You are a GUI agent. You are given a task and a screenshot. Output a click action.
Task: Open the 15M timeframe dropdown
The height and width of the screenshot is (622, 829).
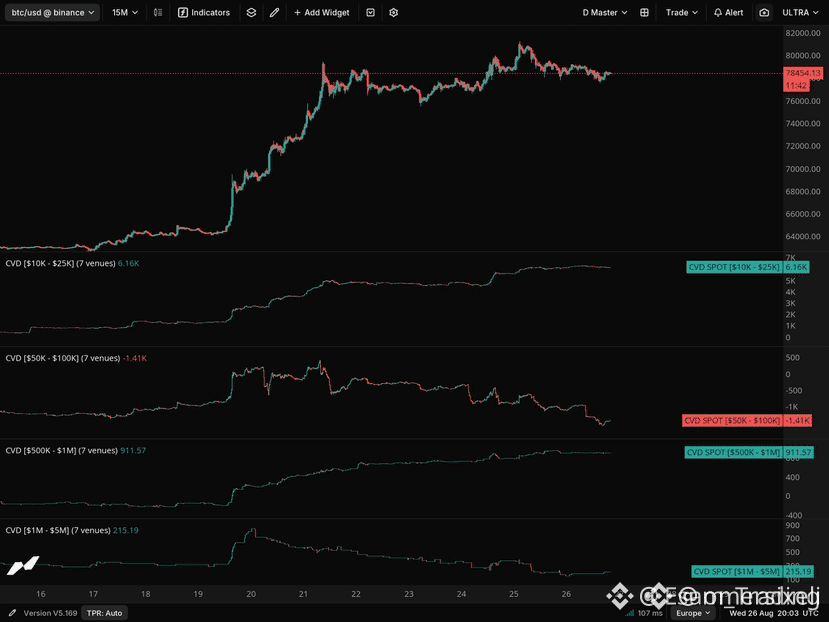click(125, 12)
